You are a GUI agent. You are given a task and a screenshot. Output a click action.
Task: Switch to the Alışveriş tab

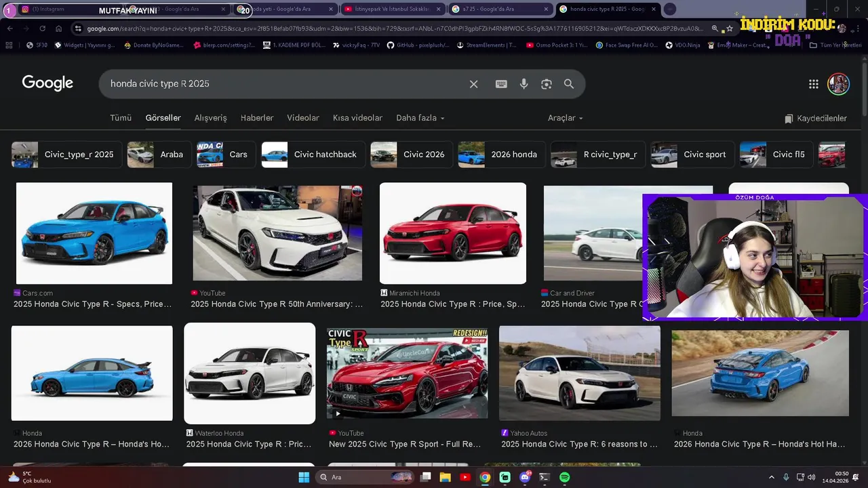pyautogui.click(x=210, y=118)
